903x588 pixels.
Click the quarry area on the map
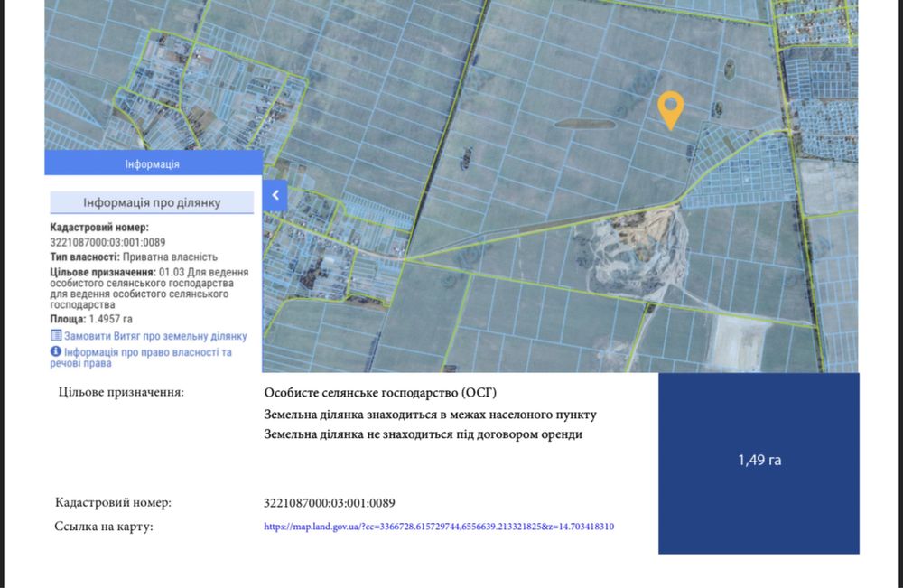coord(639,250)
